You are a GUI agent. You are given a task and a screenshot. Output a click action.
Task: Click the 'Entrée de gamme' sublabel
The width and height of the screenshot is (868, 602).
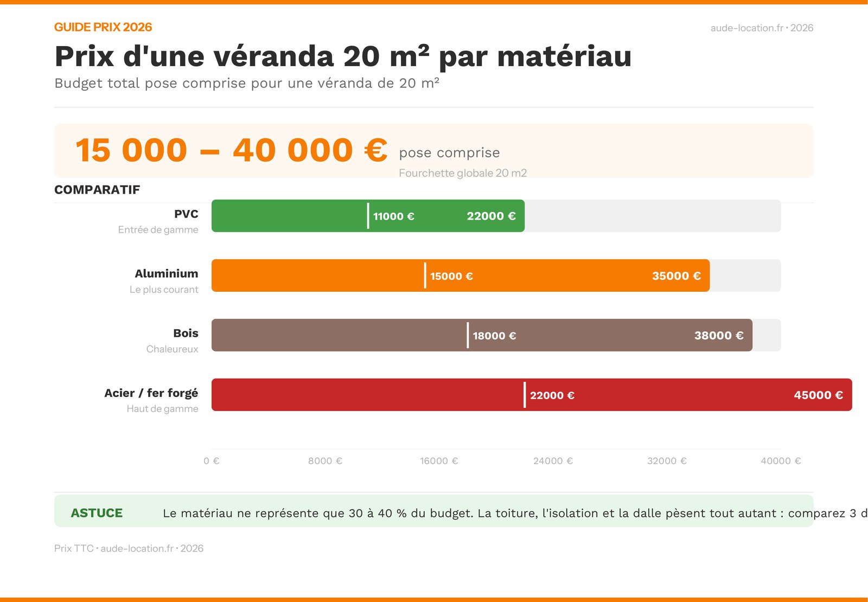click(158, 229)
